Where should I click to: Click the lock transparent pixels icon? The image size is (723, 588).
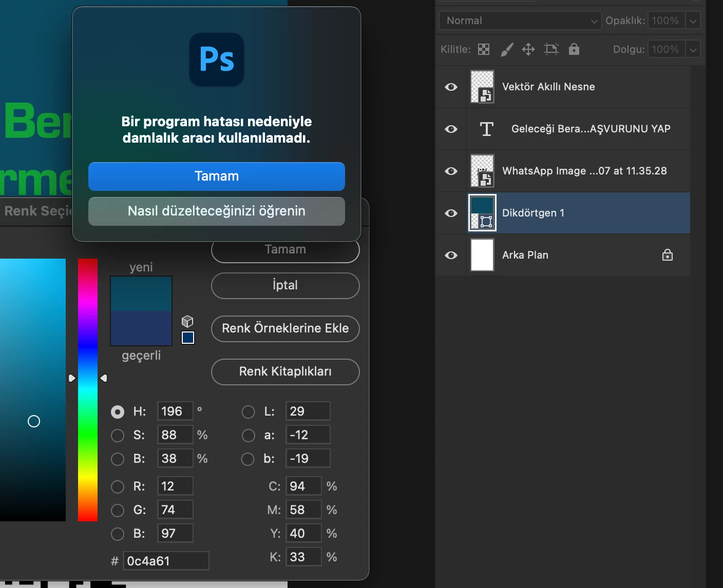tap(484, 49)
